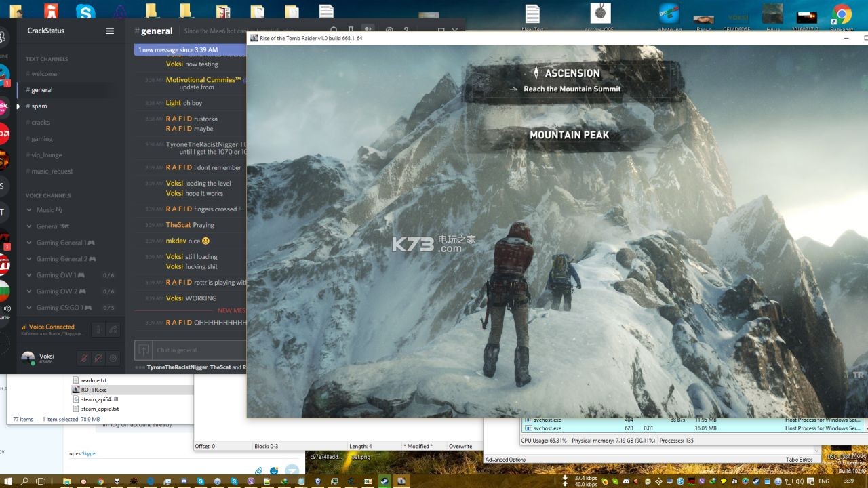This screenshot has width=868, height=488.
Task: Click the Table Extras button in process window
Action: pyautogui.click(x=799, y=460)
